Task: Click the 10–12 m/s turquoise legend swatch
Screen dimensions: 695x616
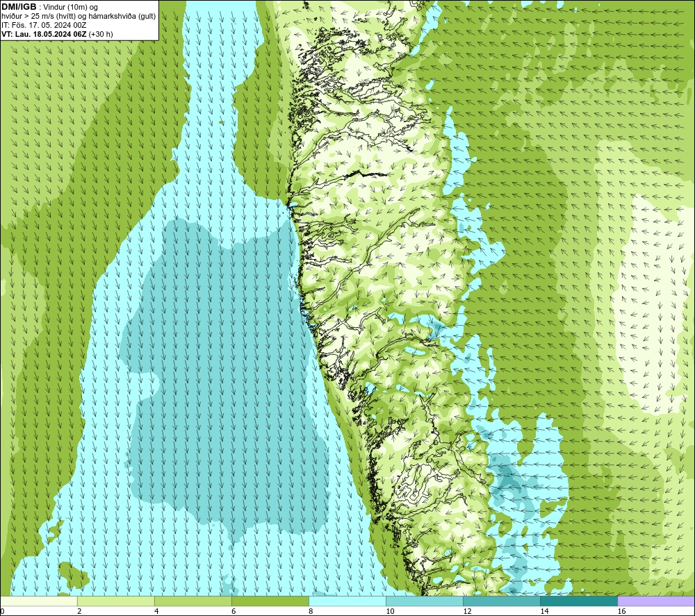Action: (x=425, y=601)
